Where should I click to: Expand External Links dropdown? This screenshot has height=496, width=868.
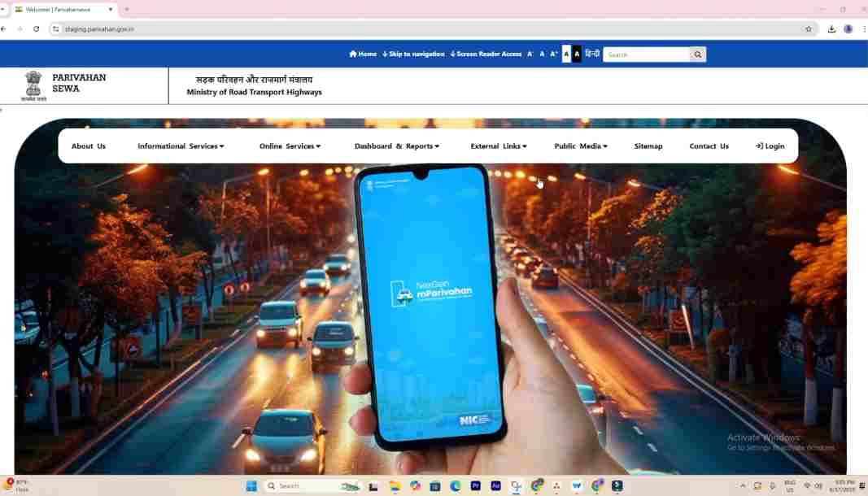coord(499,146)
